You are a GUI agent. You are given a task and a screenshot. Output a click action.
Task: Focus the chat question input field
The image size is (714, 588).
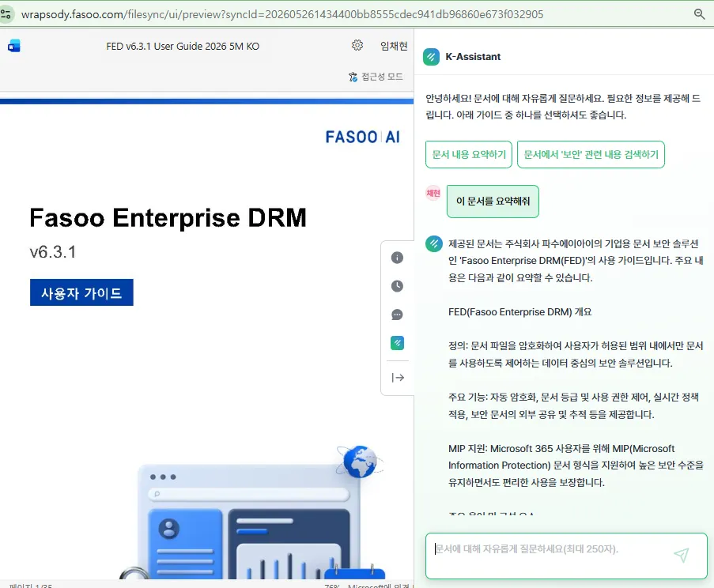pos(566,556)
